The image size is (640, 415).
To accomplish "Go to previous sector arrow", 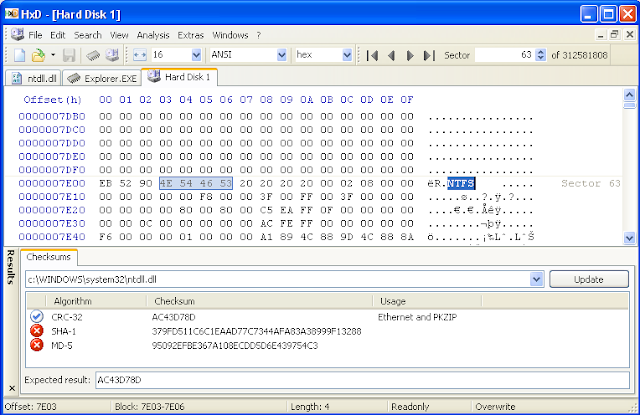I will [x=391, y=55].
